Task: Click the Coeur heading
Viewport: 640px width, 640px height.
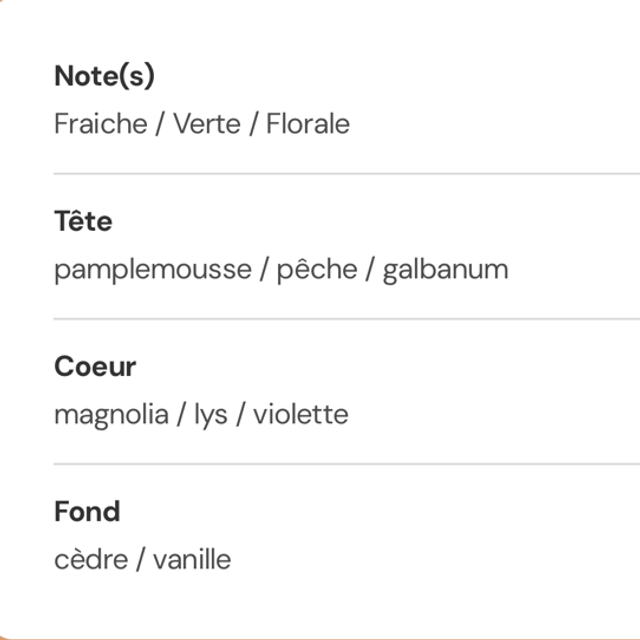Action: point(95,366)
